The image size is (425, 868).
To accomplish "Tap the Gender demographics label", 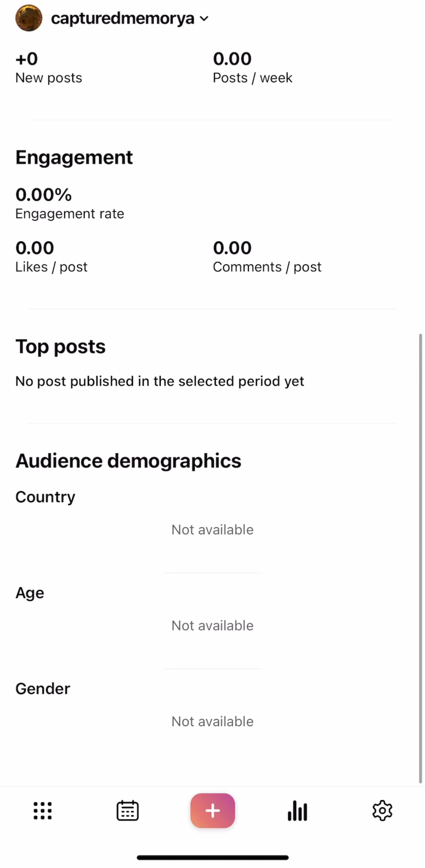I will coord(43,689).
